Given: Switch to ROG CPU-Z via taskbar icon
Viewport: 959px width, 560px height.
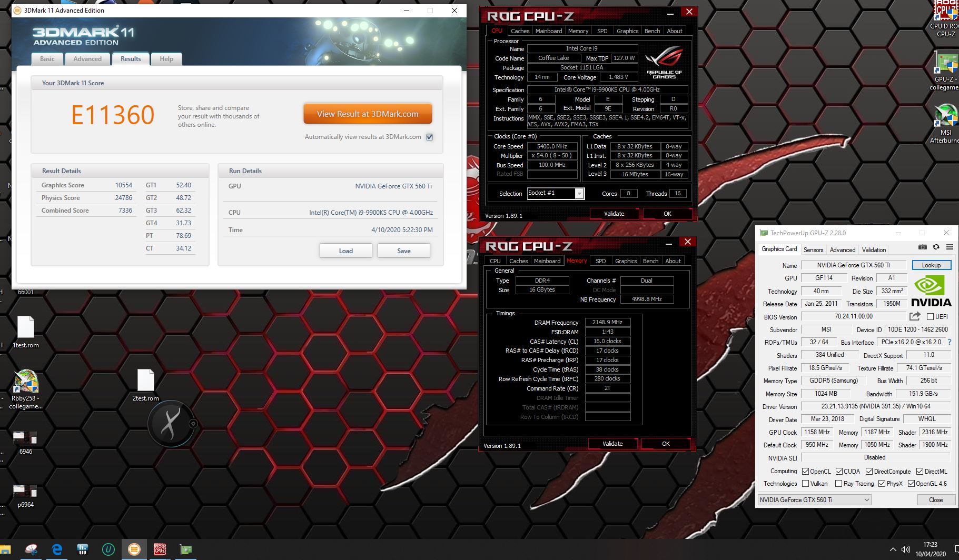Looking at the screenshot, I should pos(160,549).
